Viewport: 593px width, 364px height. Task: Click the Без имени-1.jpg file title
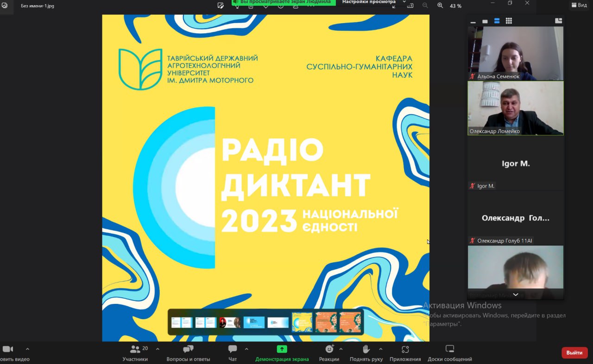pos(38,6)
